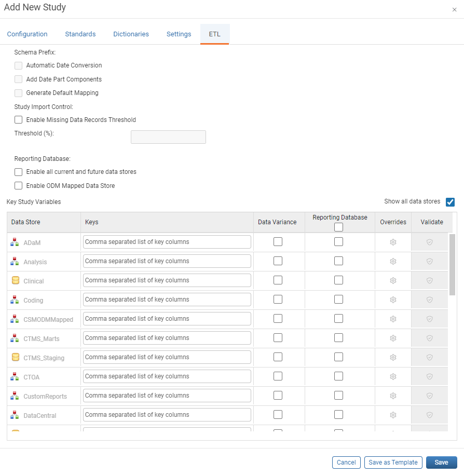Click the CTMS_Staging database icon

(15, 357)
